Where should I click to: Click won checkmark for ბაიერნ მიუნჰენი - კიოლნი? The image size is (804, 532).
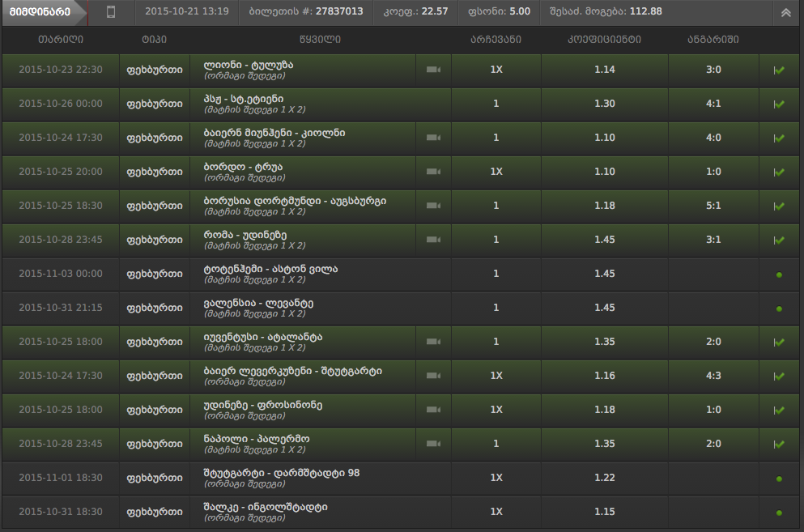(x=779, y=138)
